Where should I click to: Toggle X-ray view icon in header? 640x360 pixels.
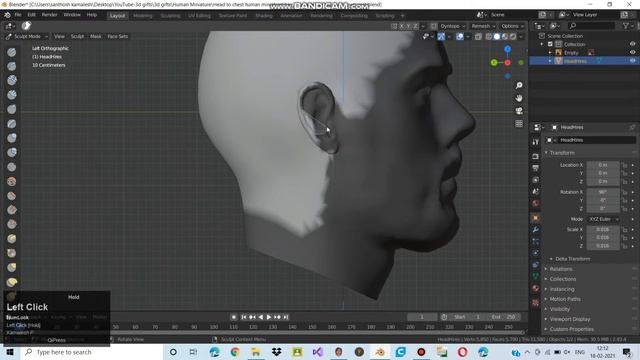pyautogui.click(x=478, y=37)
